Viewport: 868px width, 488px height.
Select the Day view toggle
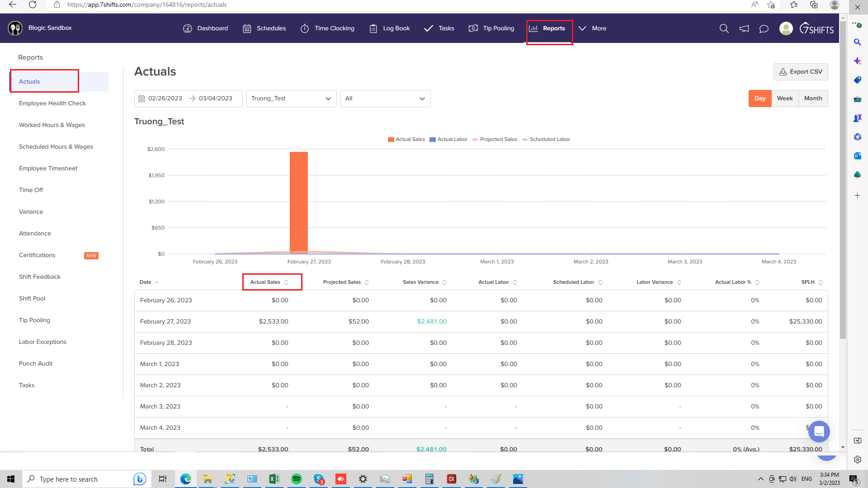click(x=760, y=99)
